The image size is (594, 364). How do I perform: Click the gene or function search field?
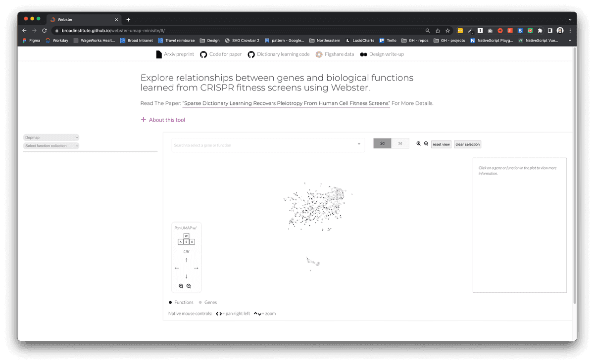[267, 144]
